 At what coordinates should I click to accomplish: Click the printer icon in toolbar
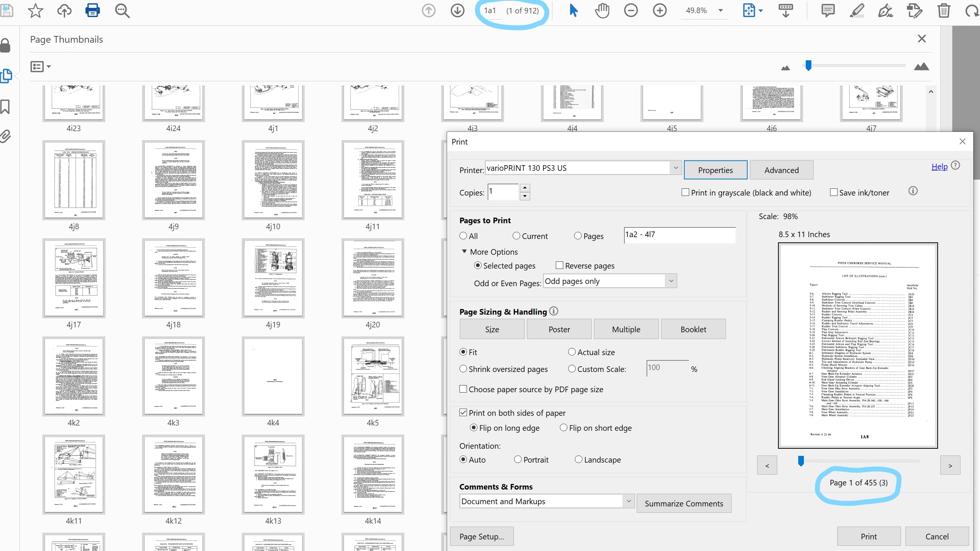pos(93,10)
